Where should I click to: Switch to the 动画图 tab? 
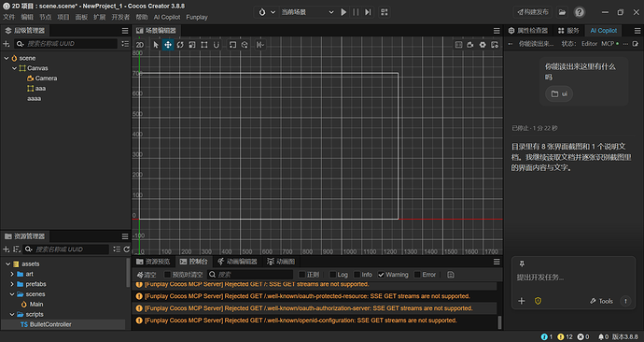point(281,262)
